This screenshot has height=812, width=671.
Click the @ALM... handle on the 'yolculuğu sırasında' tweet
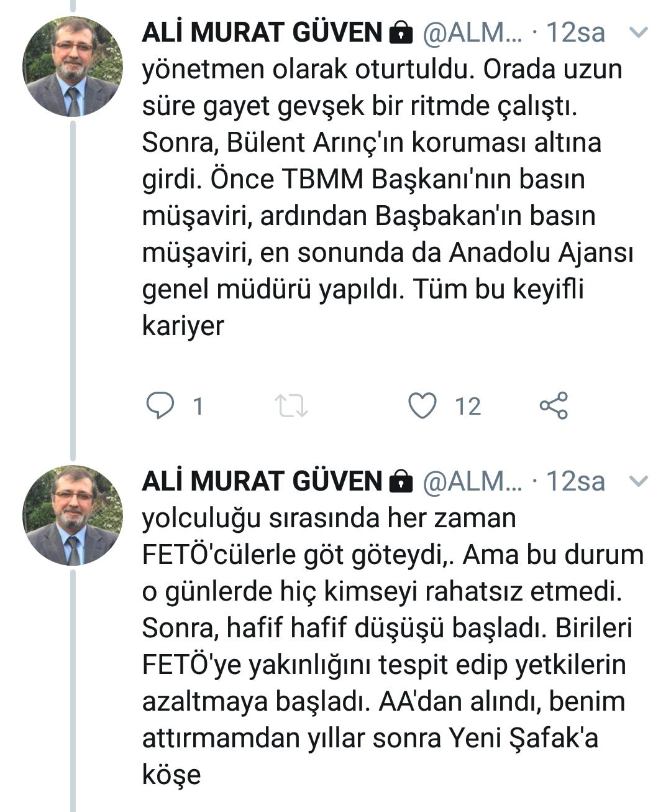coord(473,481)
